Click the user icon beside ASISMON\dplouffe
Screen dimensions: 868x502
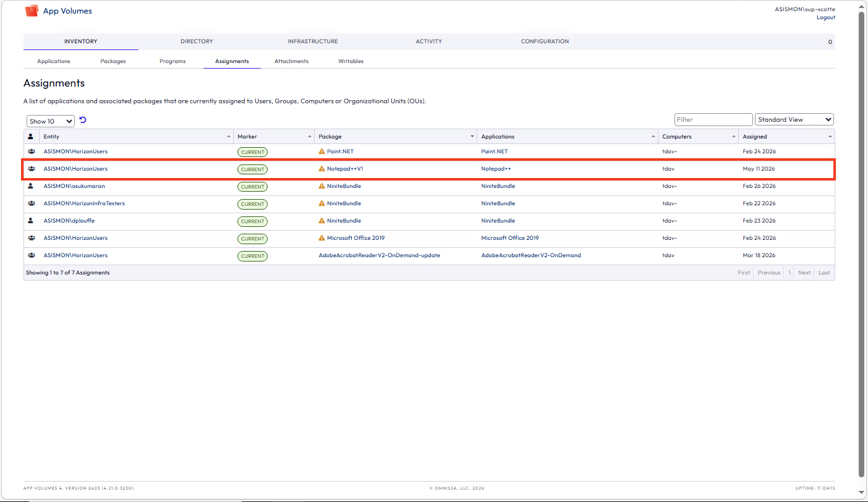tap(31, 221)
